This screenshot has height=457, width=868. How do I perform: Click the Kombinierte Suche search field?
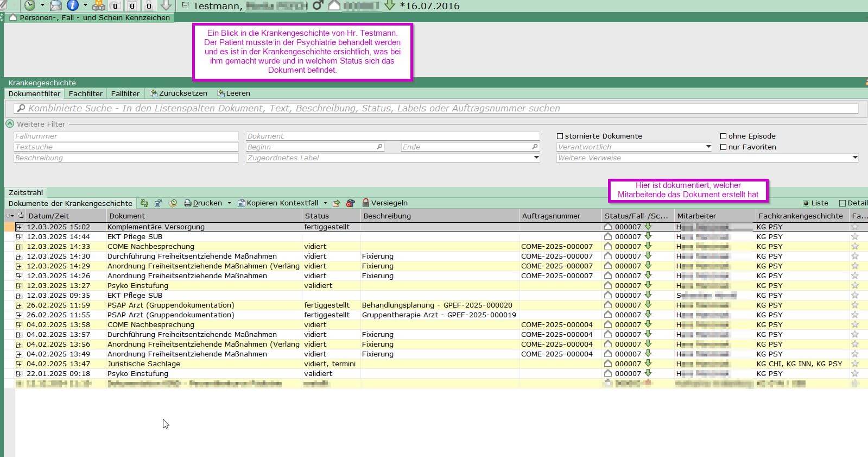click(x=436, y=108)
